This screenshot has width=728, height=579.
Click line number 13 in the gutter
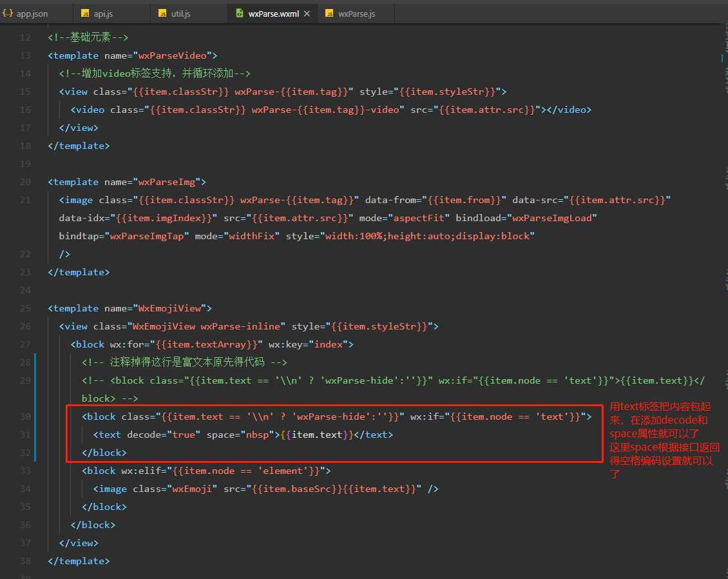tap(25, 55)
